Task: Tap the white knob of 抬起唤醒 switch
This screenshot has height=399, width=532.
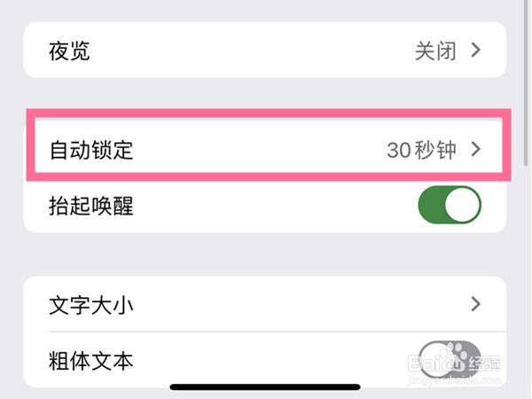Action: [x=464, y=206]
